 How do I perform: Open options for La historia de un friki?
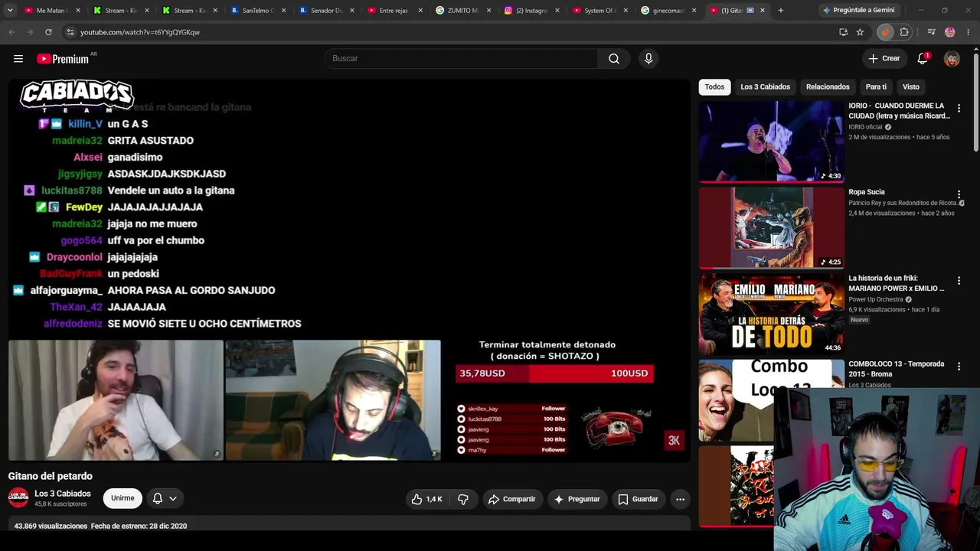point(959,281)
